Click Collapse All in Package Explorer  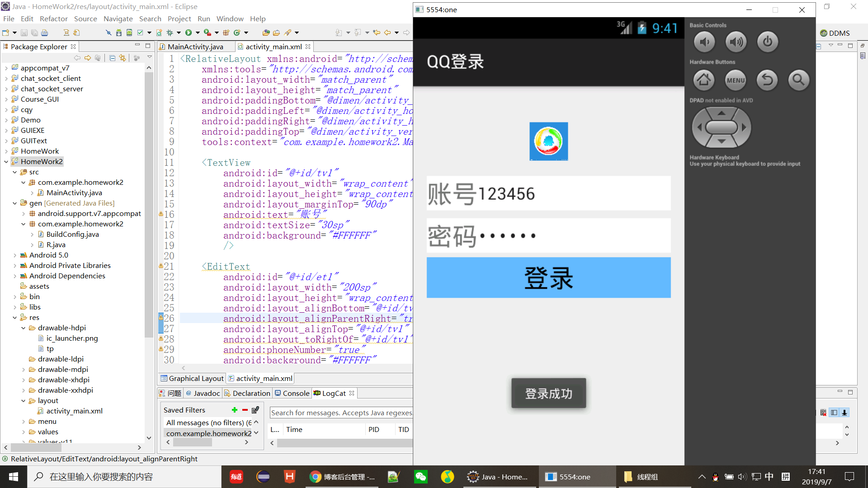click(112, 58)
